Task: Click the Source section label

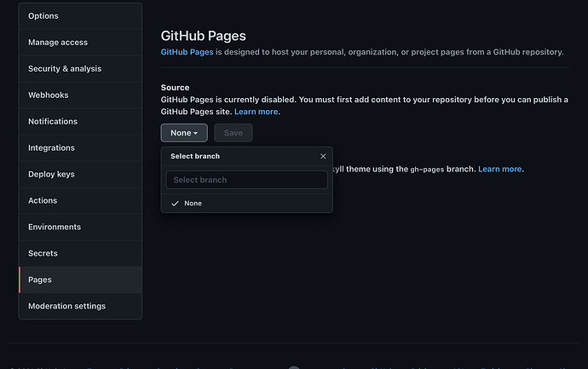Action: click(176, 88)
